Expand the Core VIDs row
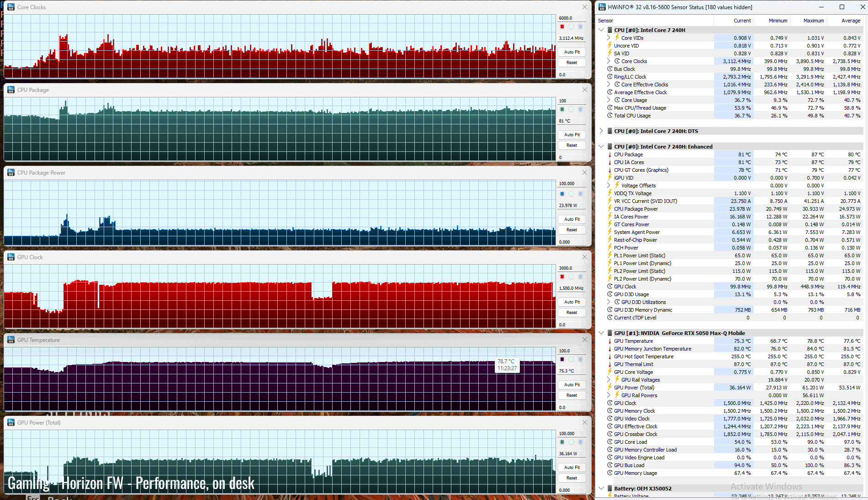 (609, 38)
